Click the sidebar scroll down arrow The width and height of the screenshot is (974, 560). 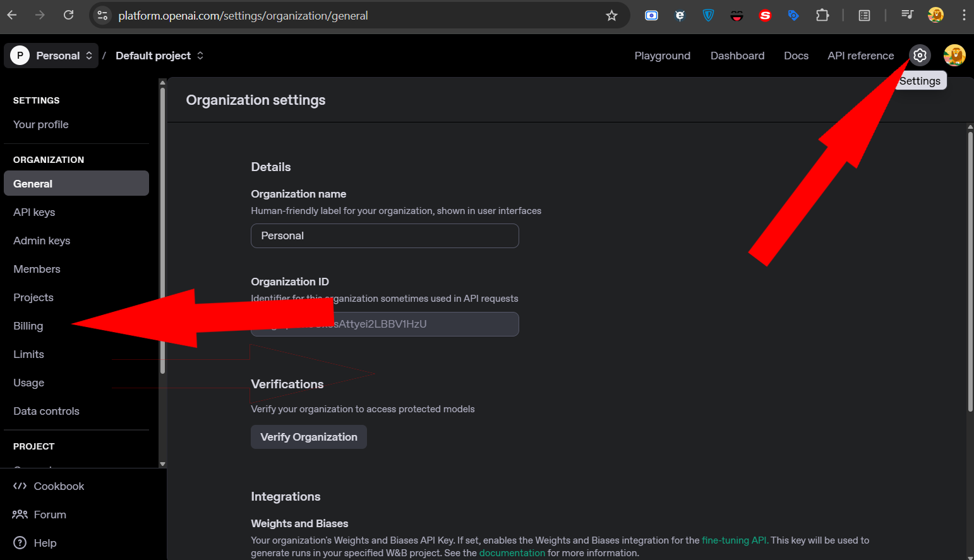pyautogui.click(x=162, y=464)
